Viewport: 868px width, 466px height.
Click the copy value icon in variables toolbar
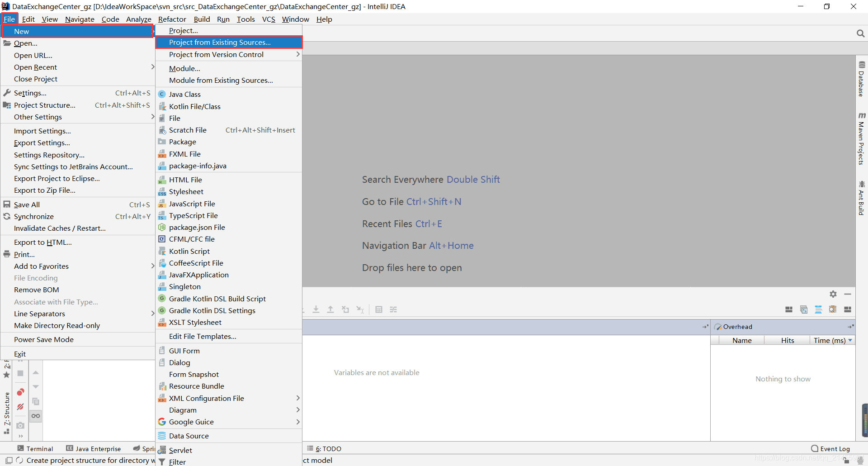pyautogui.click(x=36, y=401)
